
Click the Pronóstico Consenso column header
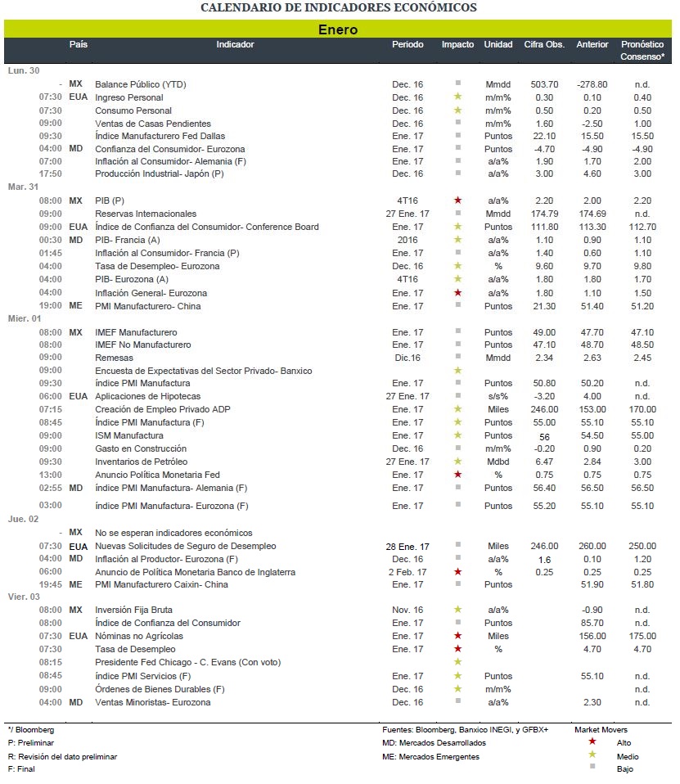tap(642, 51)
